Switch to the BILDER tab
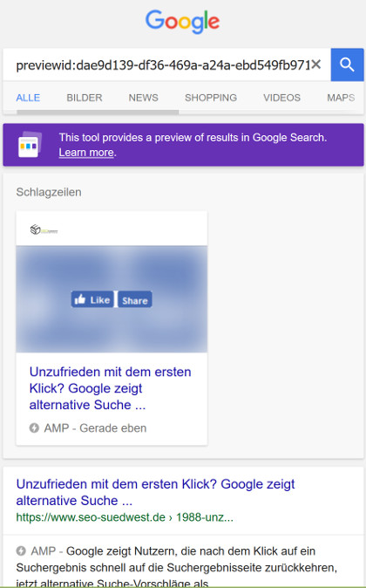Screen dimensions: 366x588 85,98
